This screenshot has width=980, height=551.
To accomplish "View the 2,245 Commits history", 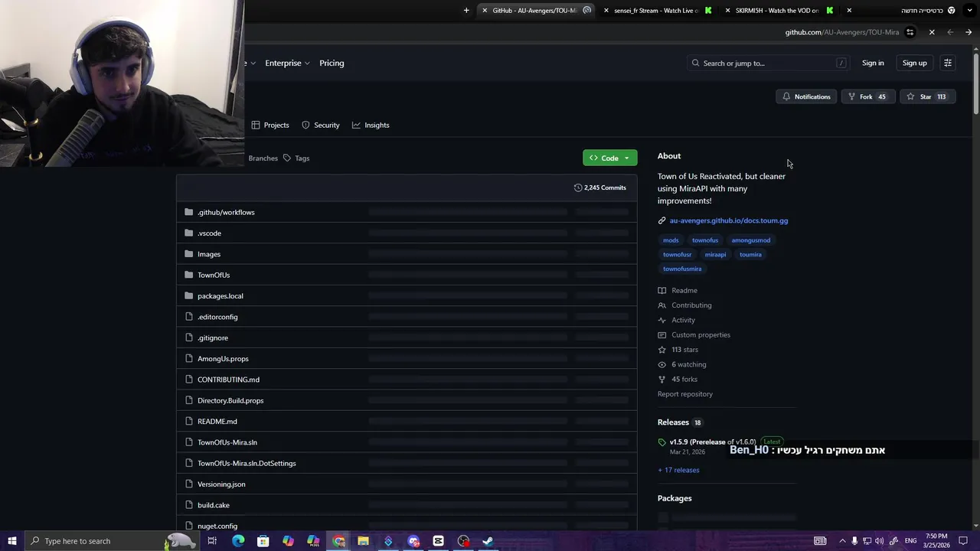I will 600,187.
